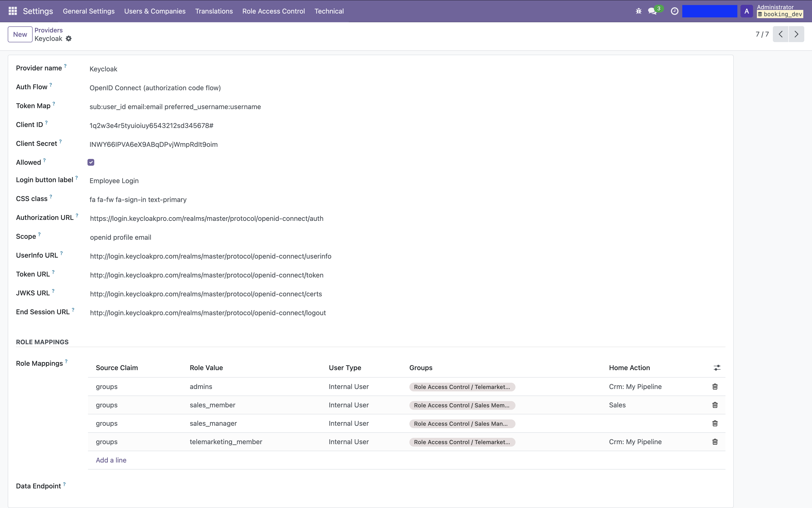Toggle the Allowed checkbox
Viewport: 812px width, 508px height.
click(91, 163)
